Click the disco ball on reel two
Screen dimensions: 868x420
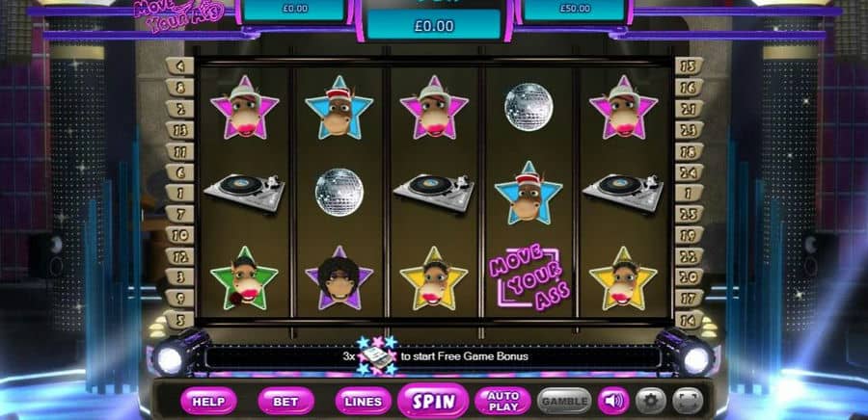tap(339, 193)
